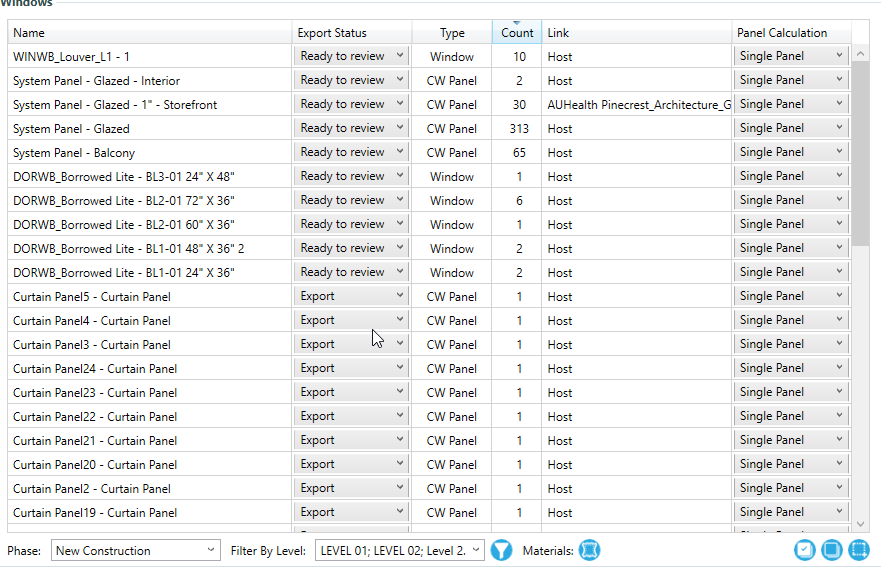Screen dimensions: 881x571
Task: Change Export Status for Curtain Panel5
Action: coord(351,296)
